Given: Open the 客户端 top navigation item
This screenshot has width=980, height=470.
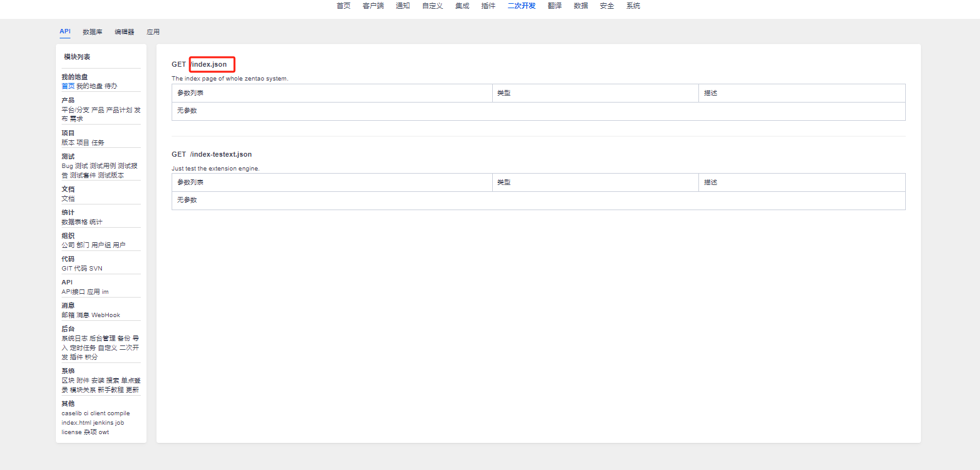Looking at the screenshot, I should 373,6.
